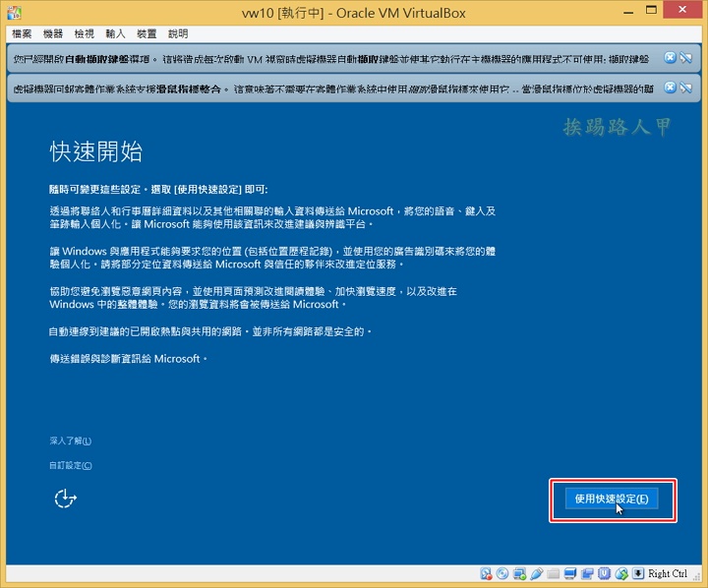Click the 自動連線到建議的已開啟熱點 line
The width and height of the screenshot is (708, 588).
pyautogui.click(x=210, y=332)
